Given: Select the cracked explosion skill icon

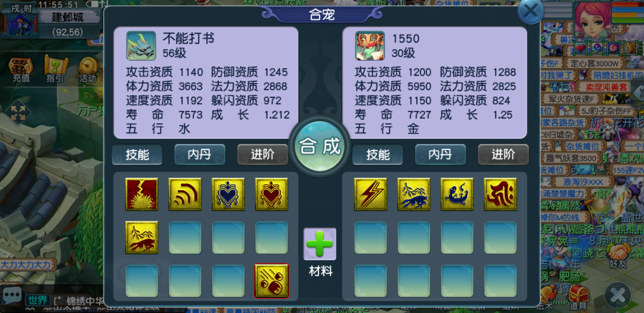Looking at the screenshot, I should tap(141, 194).
